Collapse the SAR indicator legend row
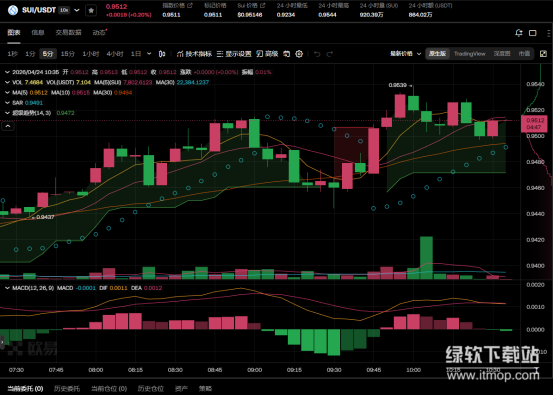This screenshot has width=554, height=395. point(7,103)
